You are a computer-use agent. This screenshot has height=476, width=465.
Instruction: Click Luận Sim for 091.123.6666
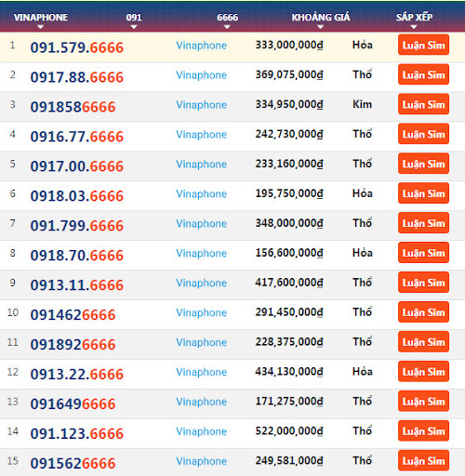(423, 430)
